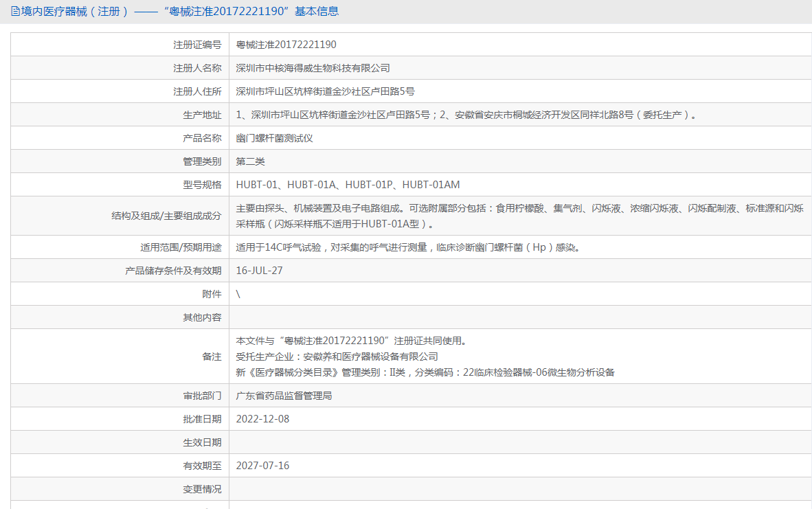Click the 产品名称 label
The image size is (812, 509).
(202, 138)
